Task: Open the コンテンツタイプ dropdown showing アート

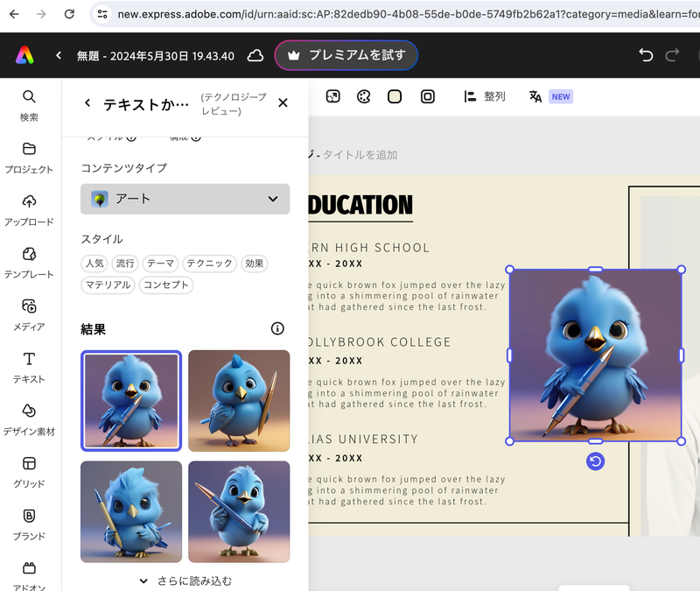Action: pos(184,199)
